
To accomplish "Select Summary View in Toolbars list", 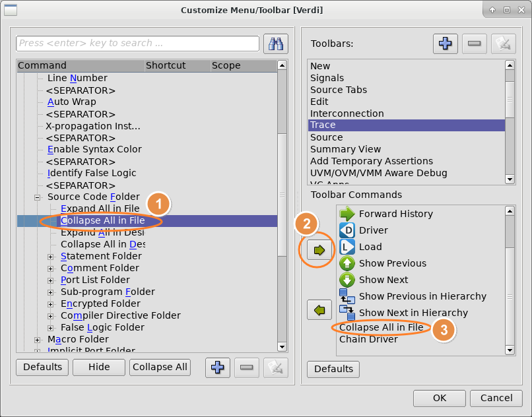I will click(345, 149).
